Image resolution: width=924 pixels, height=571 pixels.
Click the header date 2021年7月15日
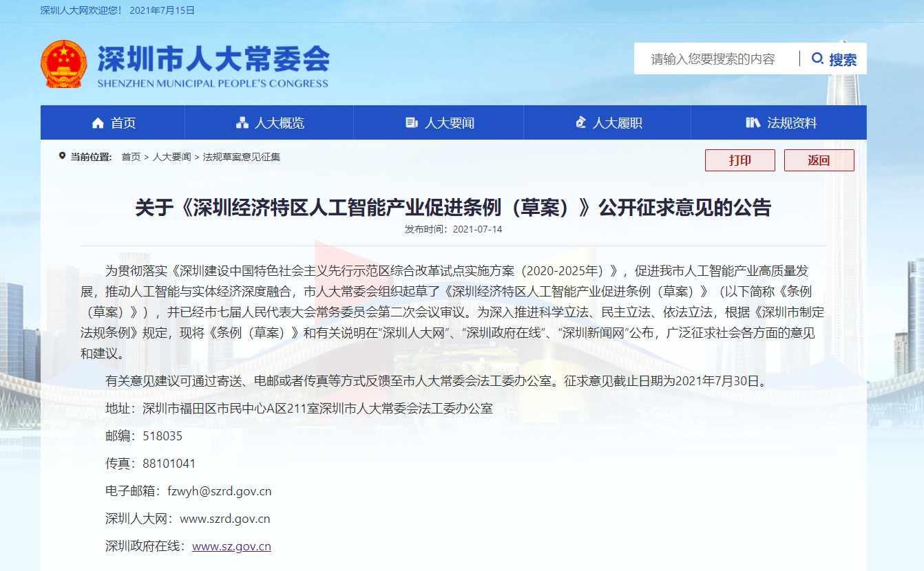point(162,10)
